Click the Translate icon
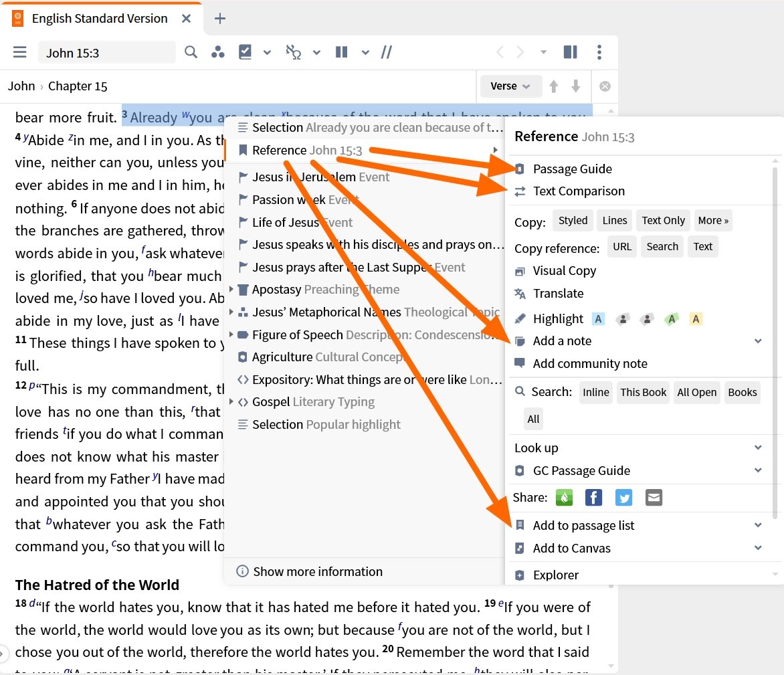Image resolution: width=784 pixels, height=675 pixels. (x=520, y=294)
